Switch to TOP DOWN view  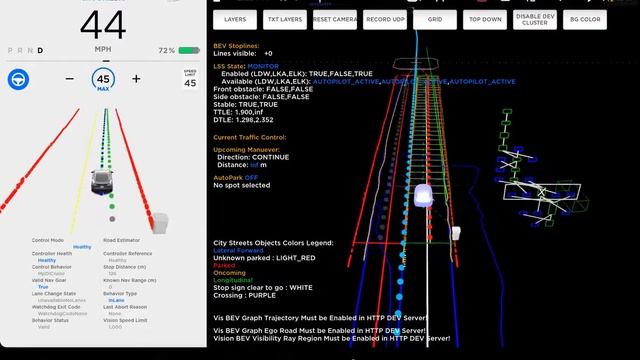pyautogui.click(x=485, y=19)
